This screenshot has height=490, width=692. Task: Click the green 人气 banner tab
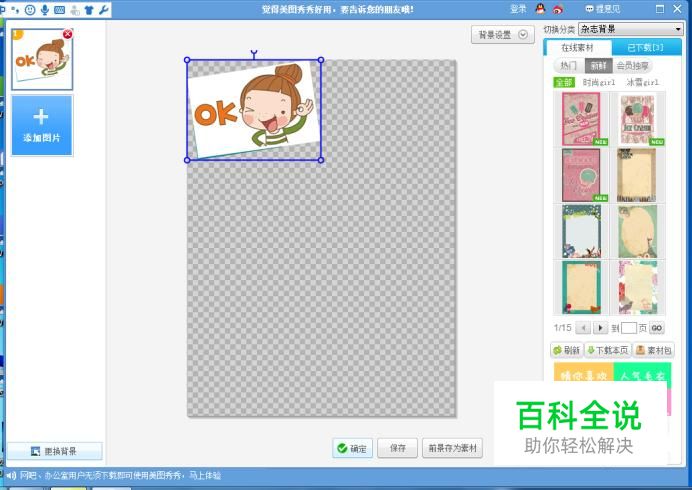click(x=642, y=373)
